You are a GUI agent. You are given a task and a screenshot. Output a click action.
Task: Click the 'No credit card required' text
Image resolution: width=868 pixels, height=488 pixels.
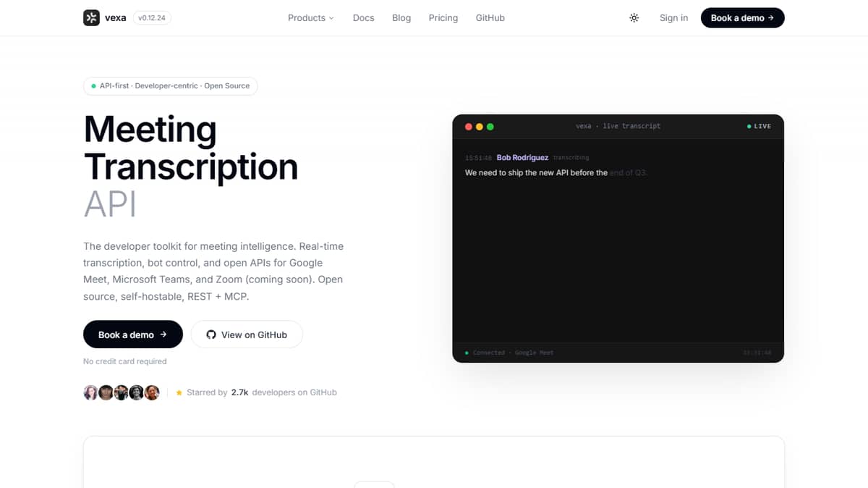coord(125,361)
